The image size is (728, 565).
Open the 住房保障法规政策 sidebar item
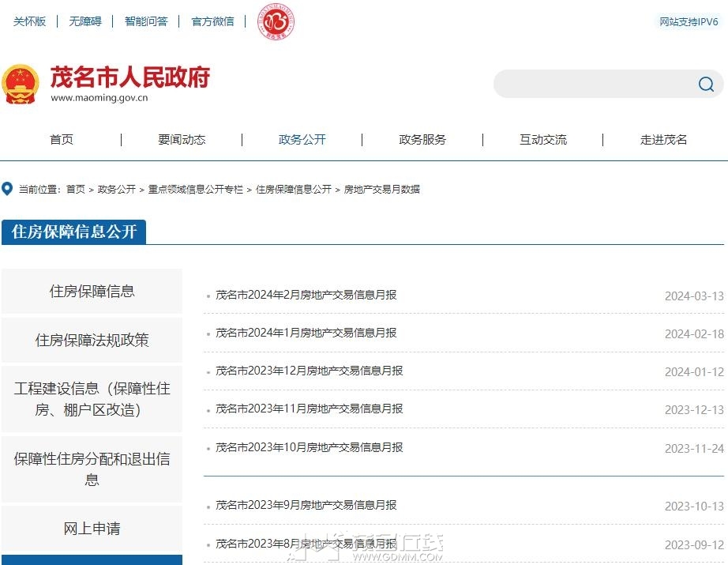(92, 340)
